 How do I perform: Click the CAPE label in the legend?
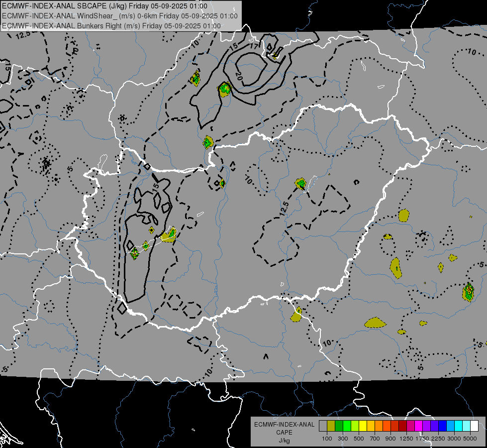[284, 433]
